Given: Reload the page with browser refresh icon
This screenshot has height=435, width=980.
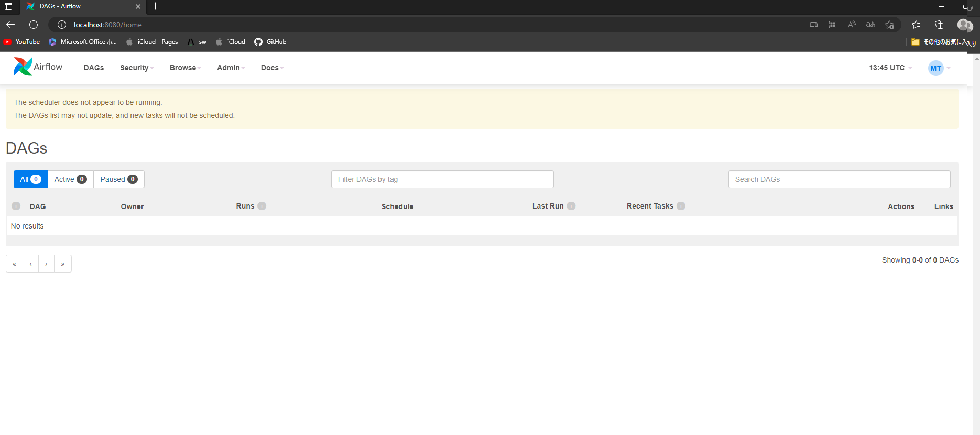Looking at the screenshot, I should [x=34, y=25].
